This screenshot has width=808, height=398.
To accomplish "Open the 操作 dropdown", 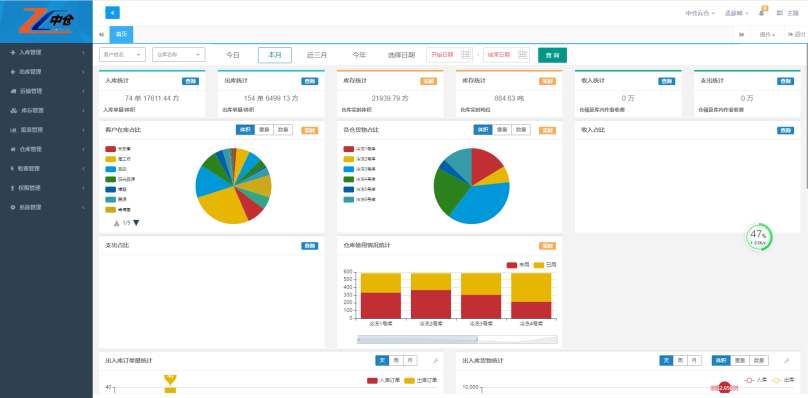I will pos(767,35).
